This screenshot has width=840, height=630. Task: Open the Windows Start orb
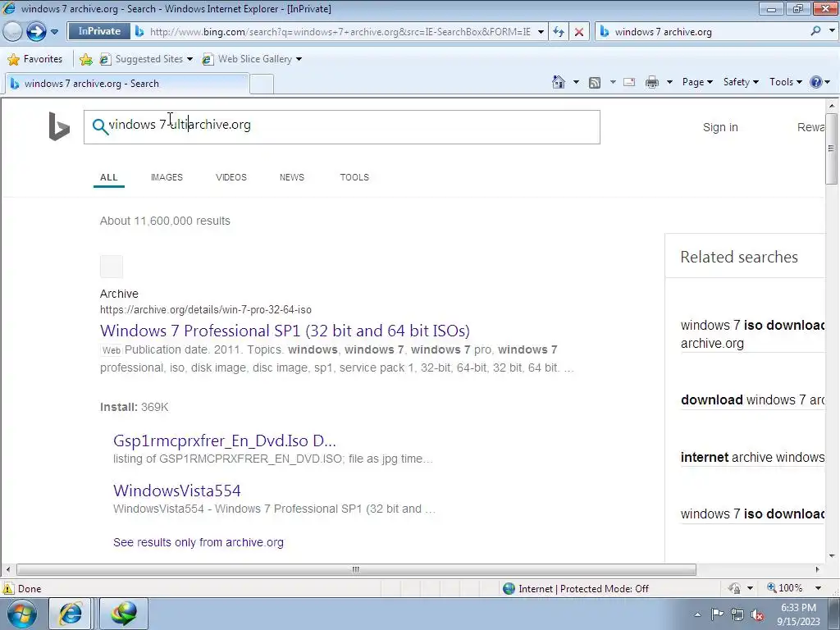click(22, 614)
